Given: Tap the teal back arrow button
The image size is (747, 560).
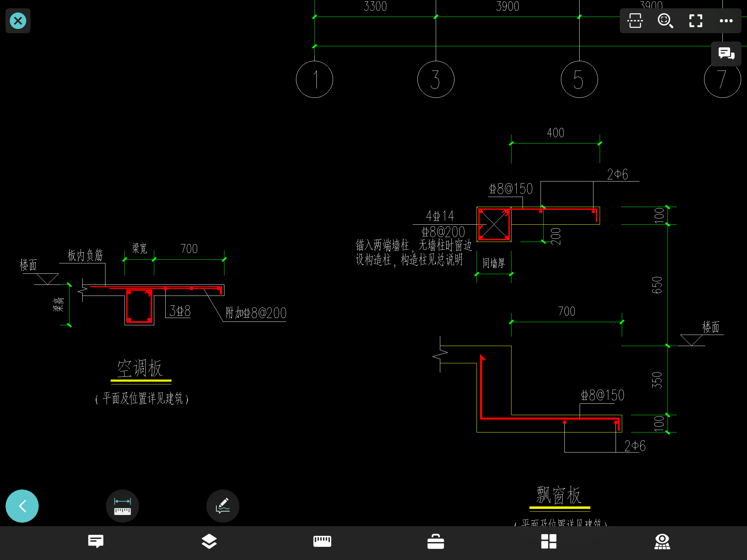Looking at the screenshot, I should pyautogui.click(x=22, y=506).
